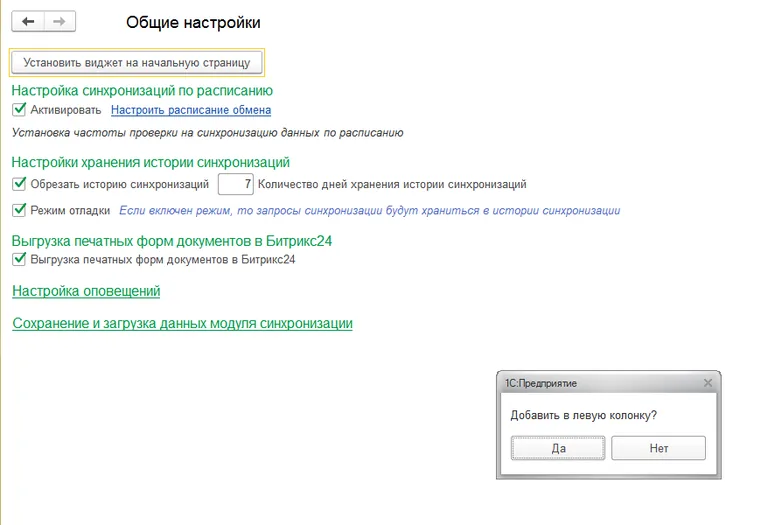This screenshot has width=768, height=525.
Task: Open 'Настроить расписание обмена' link
Action: coord(191,110)
